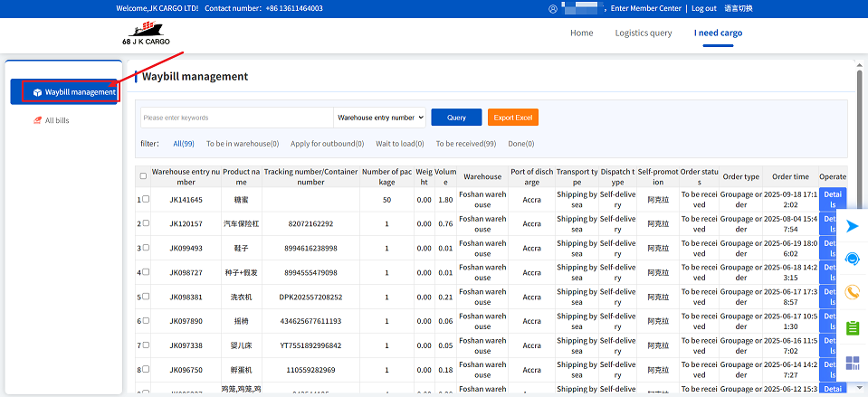Image resolution: width=868 pixels, height=397 pixels.
Task: Open the Warehouse entry number dropdown
Action: tap(379, 118)
